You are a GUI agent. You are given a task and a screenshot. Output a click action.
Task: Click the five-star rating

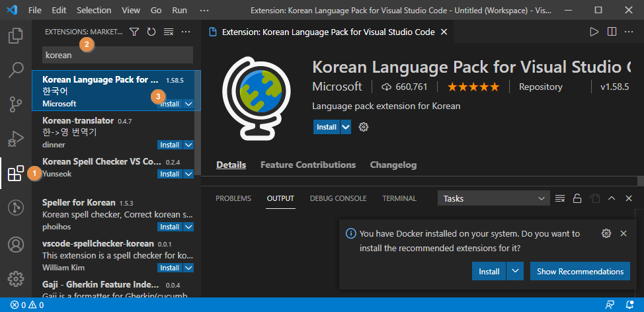(473, 87)
